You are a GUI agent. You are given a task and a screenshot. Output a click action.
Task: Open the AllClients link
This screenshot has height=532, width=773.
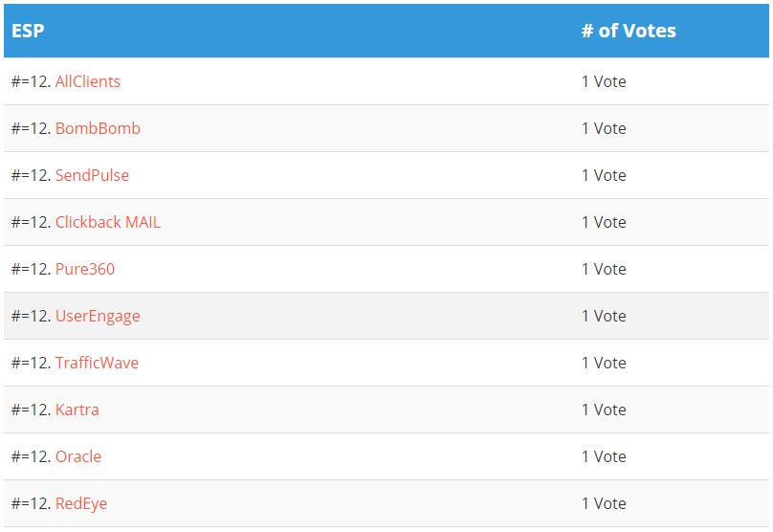click(88, 81)
